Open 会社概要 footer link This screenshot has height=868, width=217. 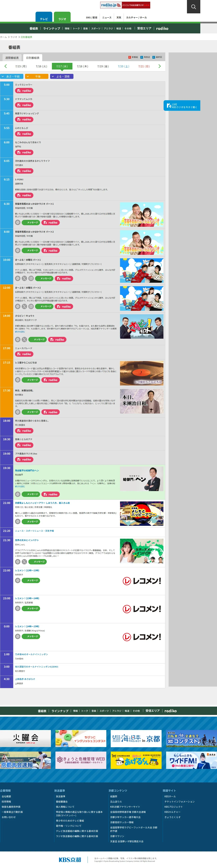tap(6, 796)
